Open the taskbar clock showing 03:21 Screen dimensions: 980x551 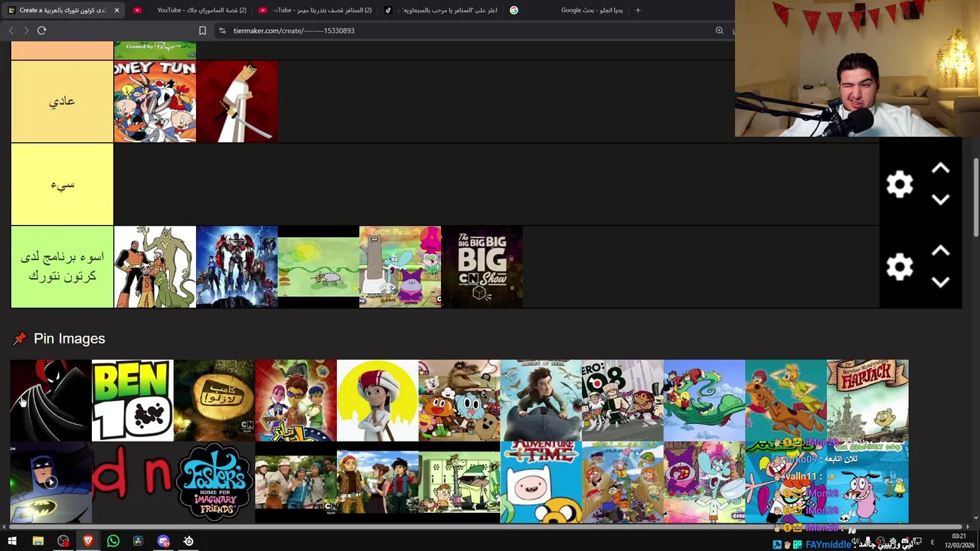[x=959, y=541]
